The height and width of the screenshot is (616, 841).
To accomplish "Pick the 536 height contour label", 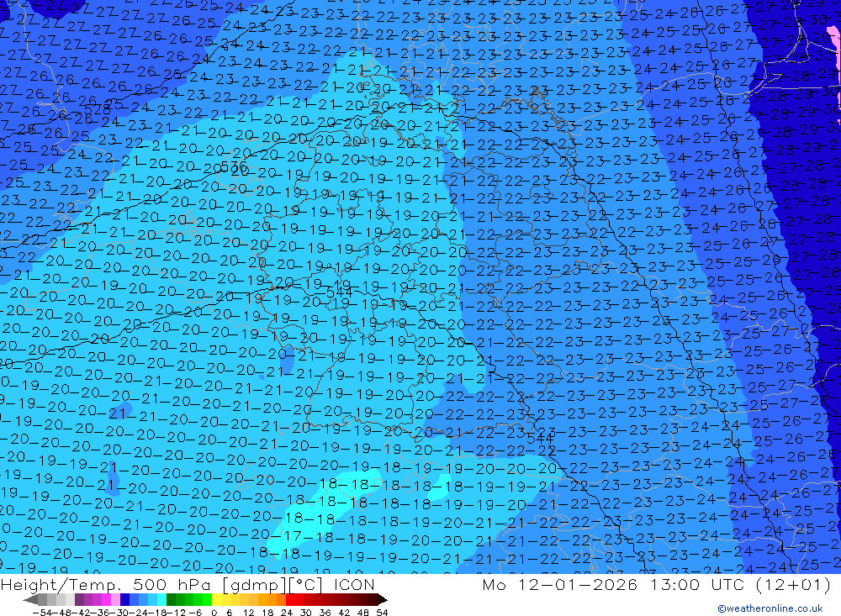I will point(234,167).
